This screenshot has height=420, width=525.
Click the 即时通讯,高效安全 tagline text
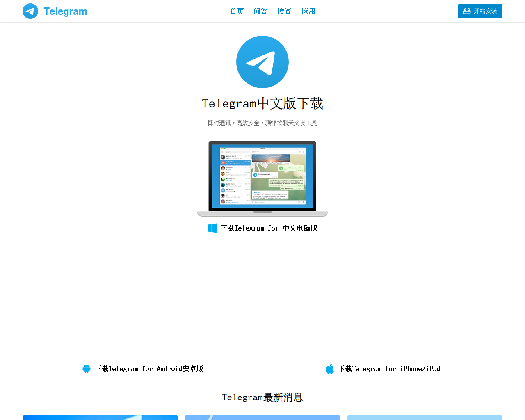click(262, 123)
